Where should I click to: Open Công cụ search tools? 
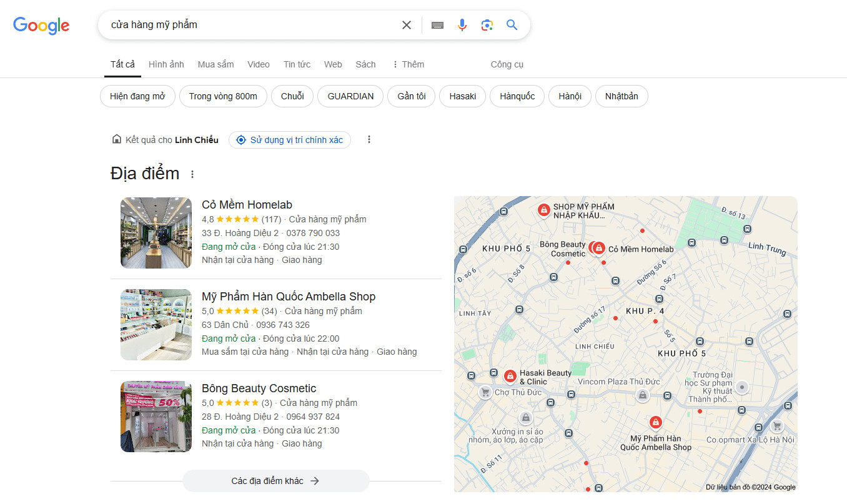pyautogui.click(x=507, y=64)
